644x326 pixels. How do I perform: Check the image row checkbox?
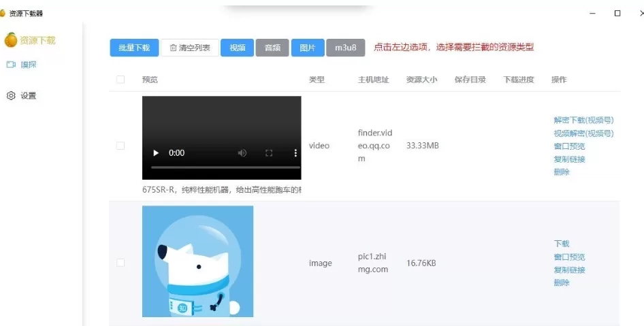pos(120,263)
